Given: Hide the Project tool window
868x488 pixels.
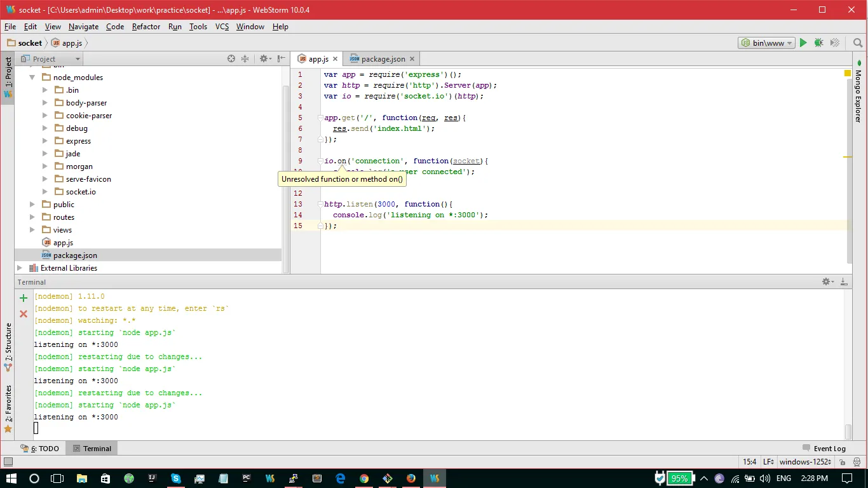Looking at the screenshot, I should (x=281, y=58).
